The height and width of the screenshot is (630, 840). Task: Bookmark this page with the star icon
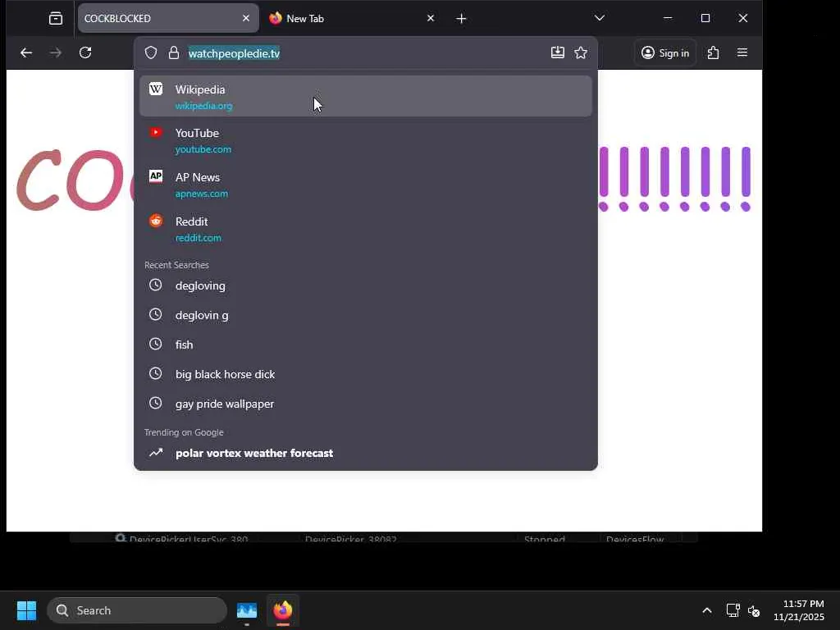point(581,52)
